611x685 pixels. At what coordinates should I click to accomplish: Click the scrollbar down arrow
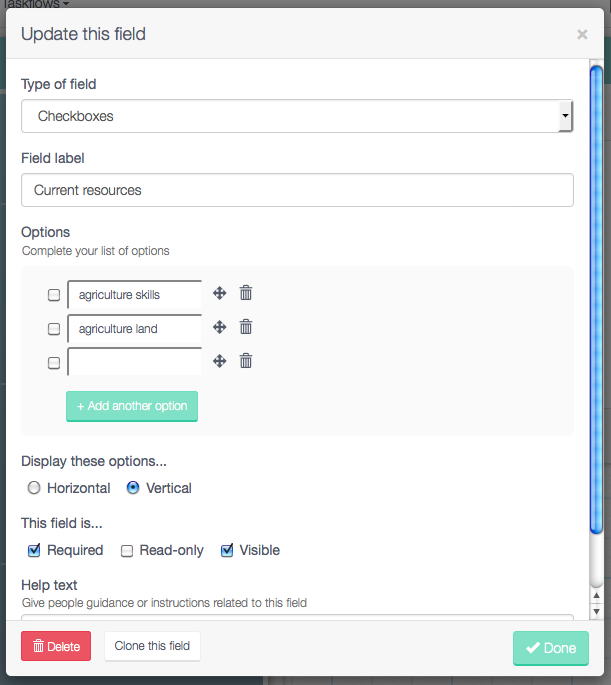[596, 612]
